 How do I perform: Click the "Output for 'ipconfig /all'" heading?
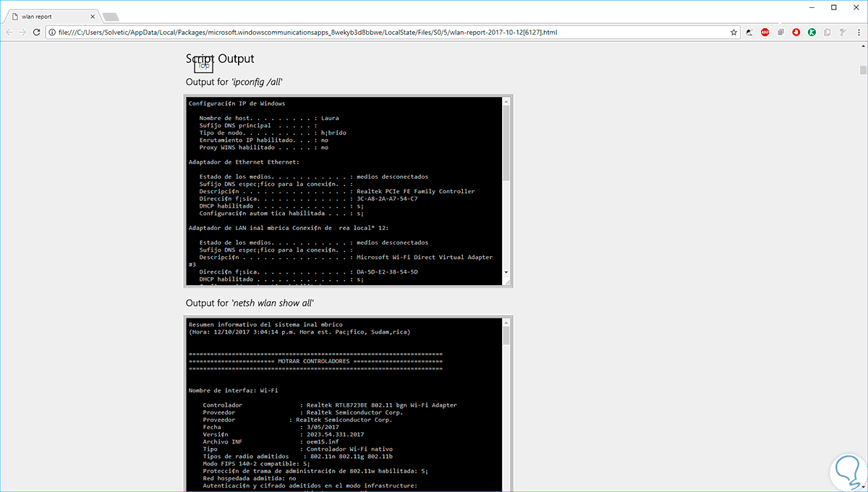pyautogui.click(x=234, y=82)
